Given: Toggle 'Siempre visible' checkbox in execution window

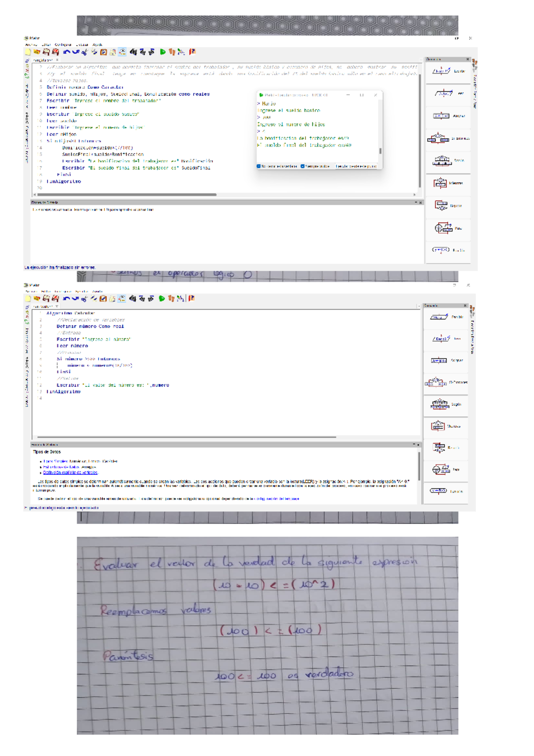Looking at the screenshot, I should (x=303, y=166).
